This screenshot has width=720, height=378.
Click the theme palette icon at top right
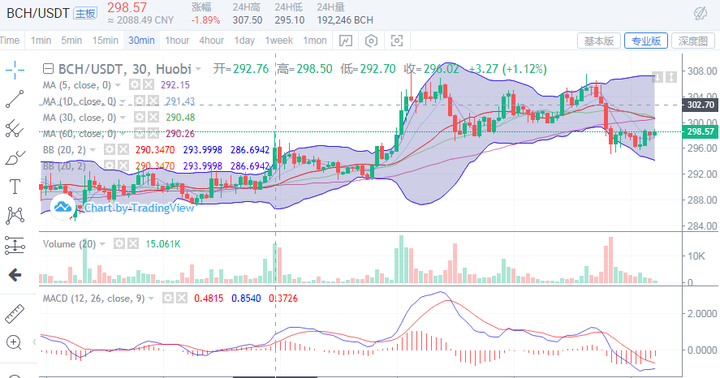(700, 14)
